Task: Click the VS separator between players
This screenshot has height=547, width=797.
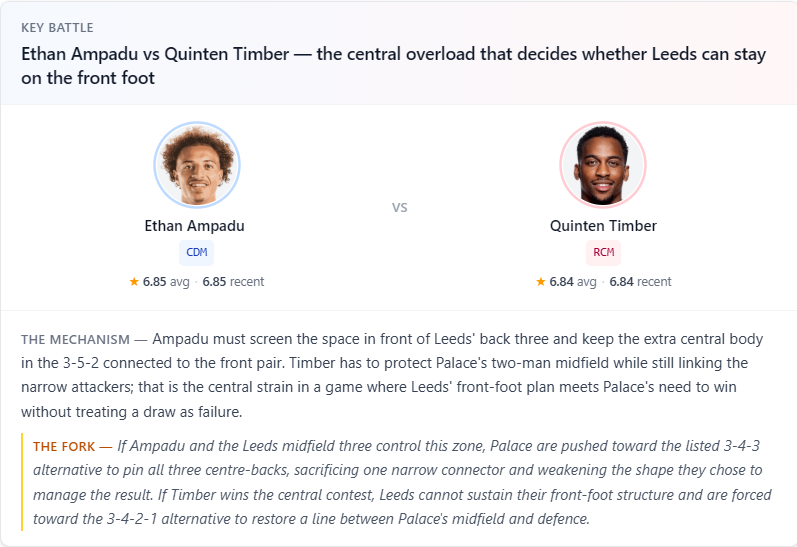Action: pyautogui.click(x=400, y=207)
